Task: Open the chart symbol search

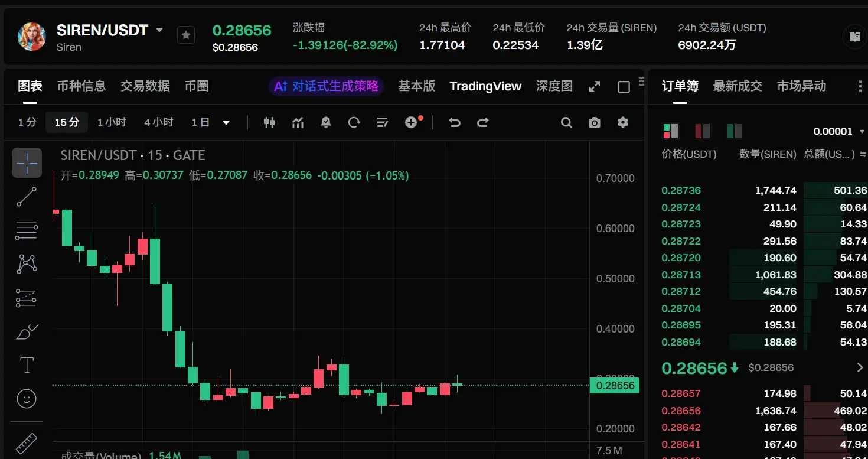Action: [x=566, y=122]
